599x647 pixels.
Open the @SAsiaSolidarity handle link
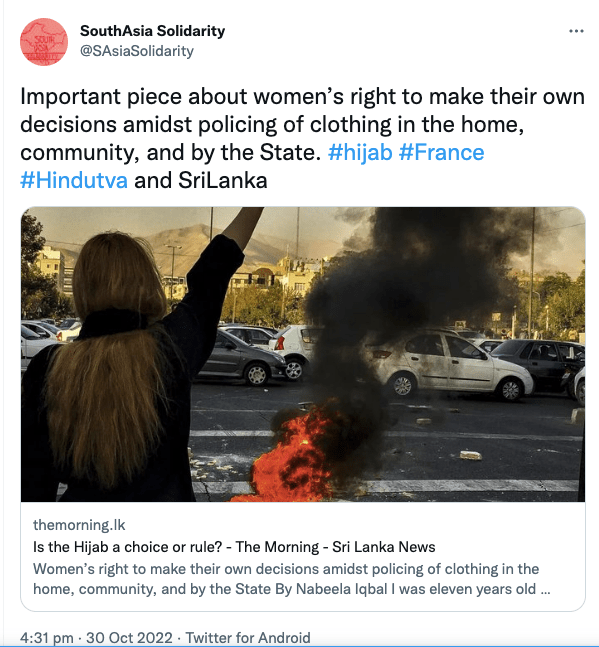(x=137, y=51)
